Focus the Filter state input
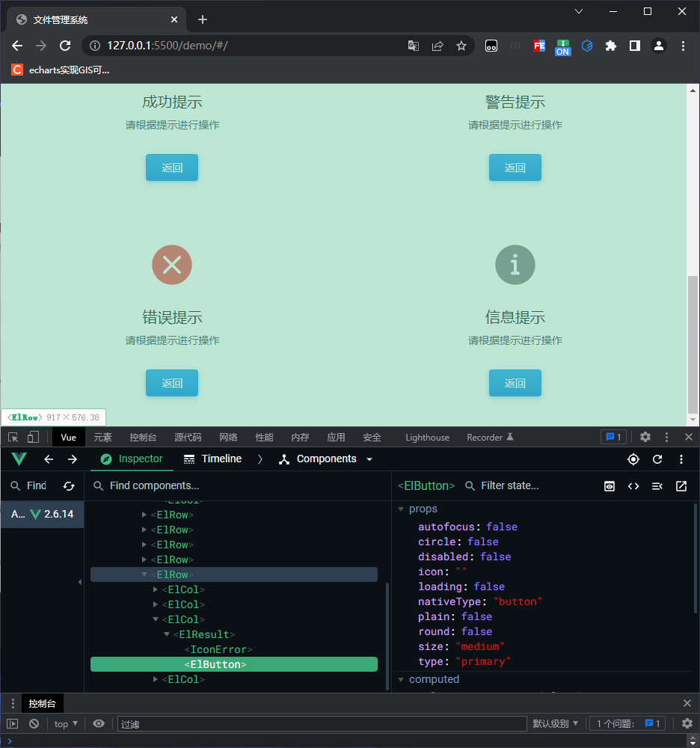This screenshot has height=748, width=700. coord(529,485)
